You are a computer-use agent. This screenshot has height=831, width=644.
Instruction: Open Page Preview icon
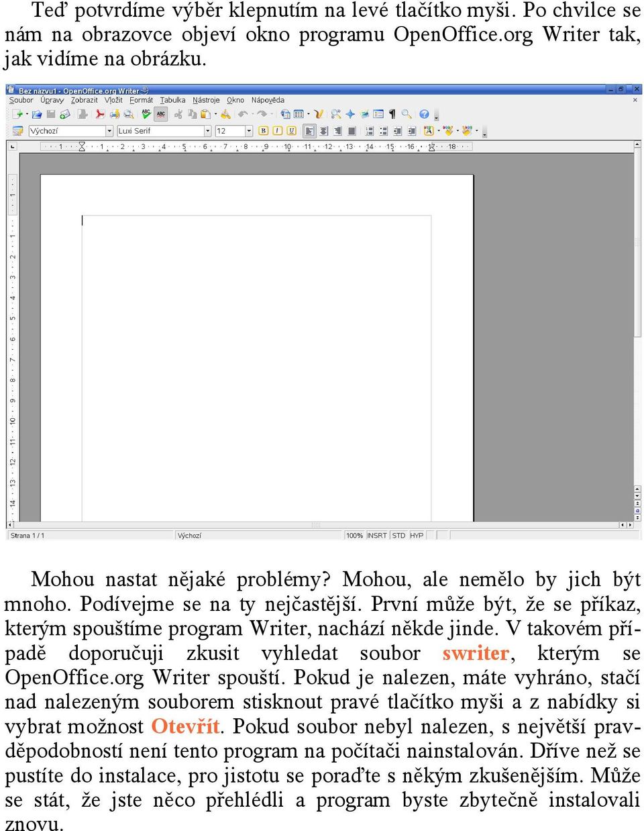tap(128, 114)
